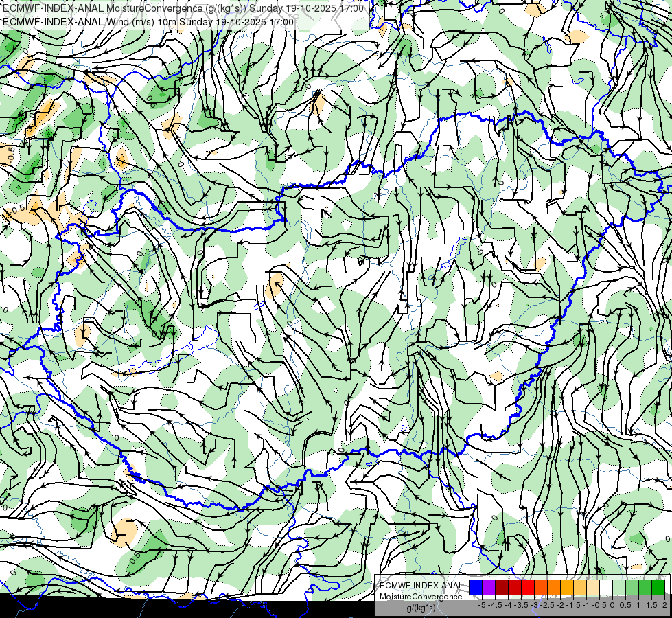
Task: Click the light green swatch (0.5 to 1)
Action: pos(632,587)
